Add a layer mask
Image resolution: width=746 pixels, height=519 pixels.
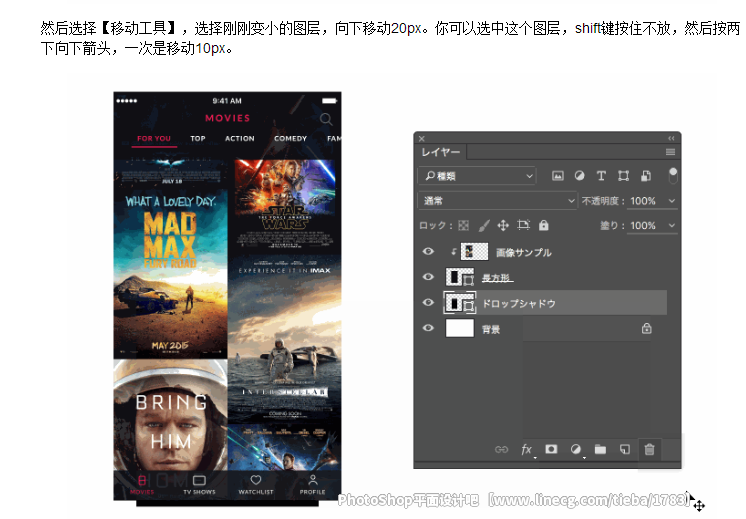click(551, 449)
